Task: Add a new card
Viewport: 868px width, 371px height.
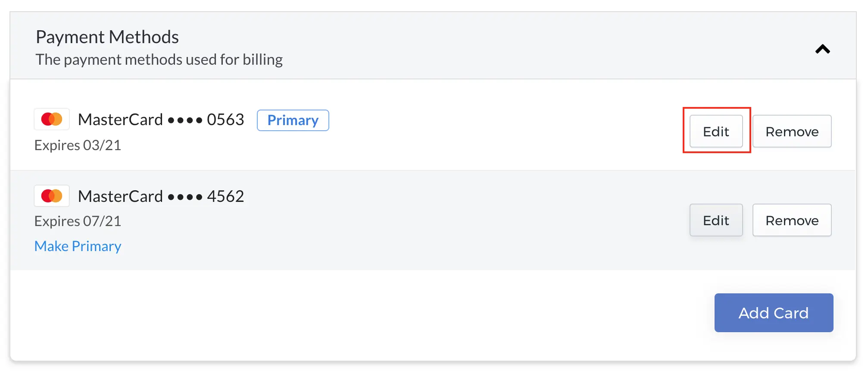Action: click(x=774, y=313)
